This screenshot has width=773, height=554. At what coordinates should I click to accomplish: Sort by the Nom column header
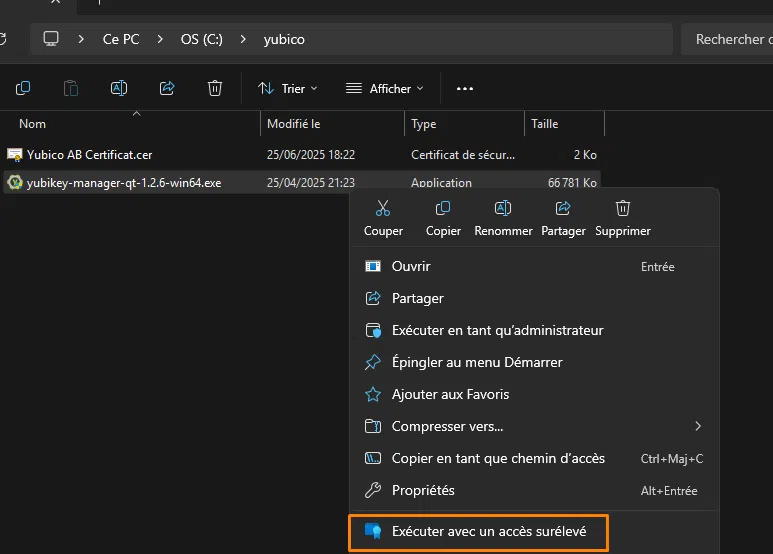pos(131,124)
